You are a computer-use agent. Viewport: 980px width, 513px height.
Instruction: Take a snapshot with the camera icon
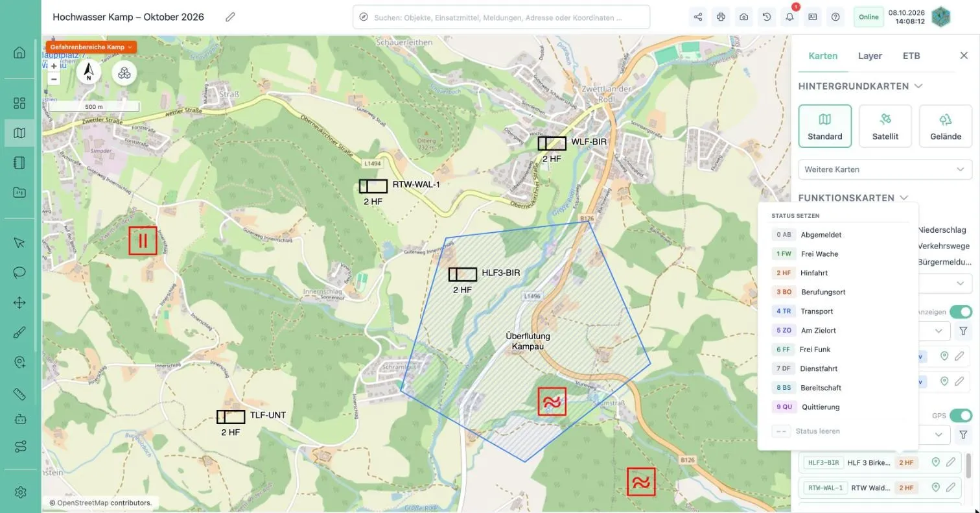[x=743, y=17]
